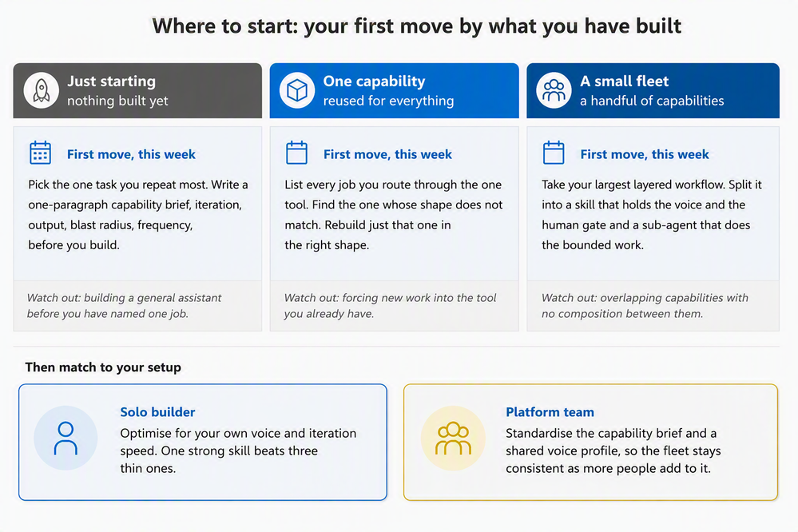Click the people icon beside A small fleet
Screen dimensions: 798x532
point(554,90)
